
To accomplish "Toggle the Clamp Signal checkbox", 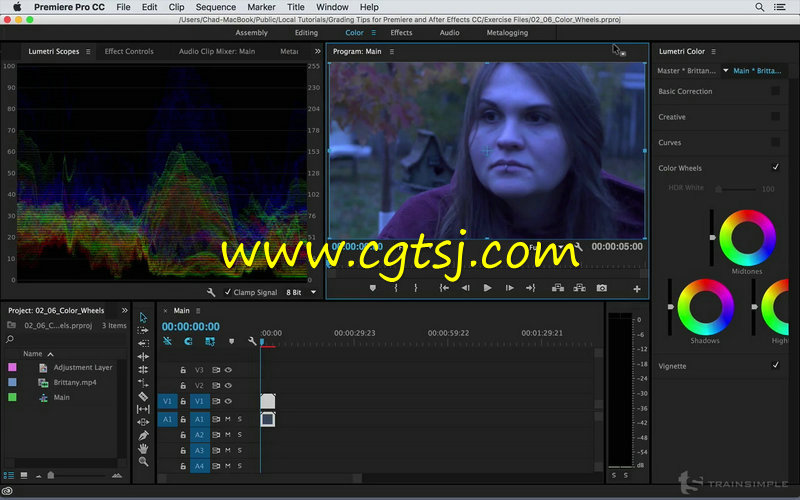I will [228, 292].
